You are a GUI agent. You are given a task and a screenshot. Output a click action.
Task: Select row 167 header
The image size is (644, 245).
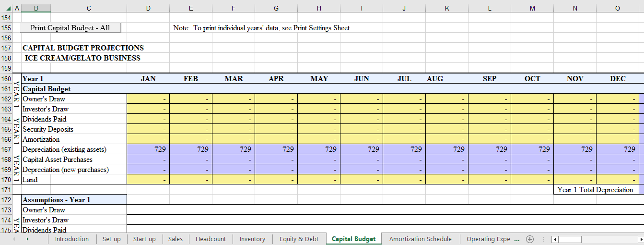point(6,149)
